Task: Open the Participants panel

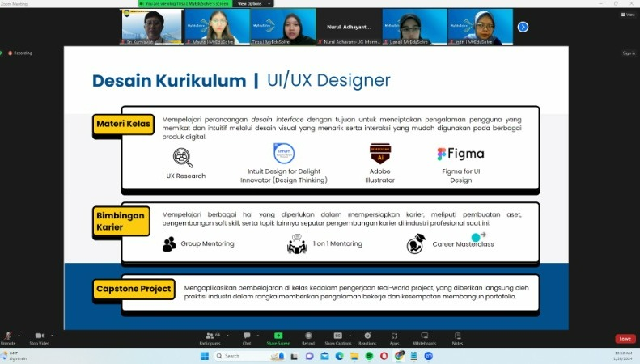Action: (x=210, y=338)
